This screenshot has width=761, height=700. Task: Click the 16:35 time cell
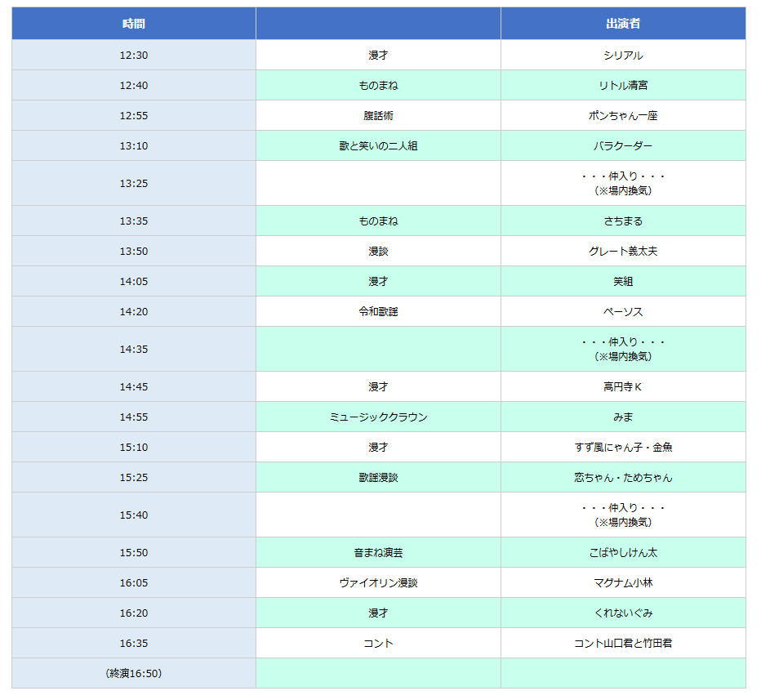(x=134, y=643)
